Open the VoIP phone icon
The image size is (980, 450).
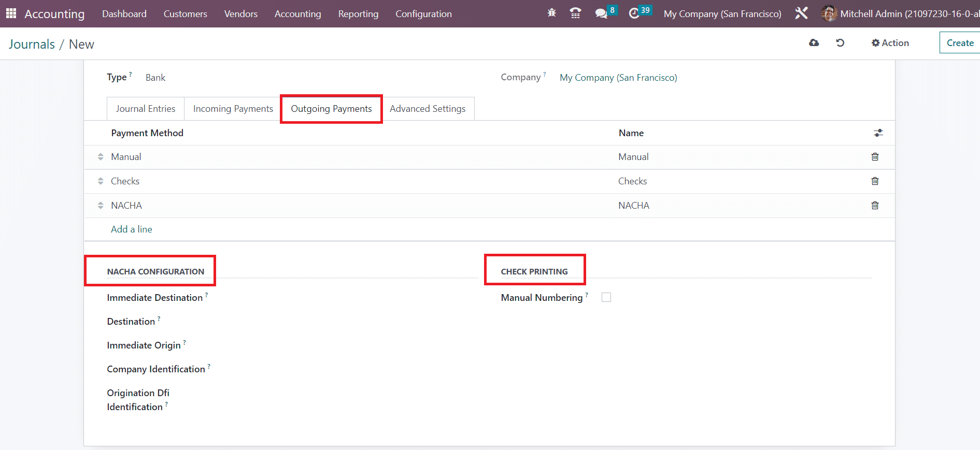[575, 13]
